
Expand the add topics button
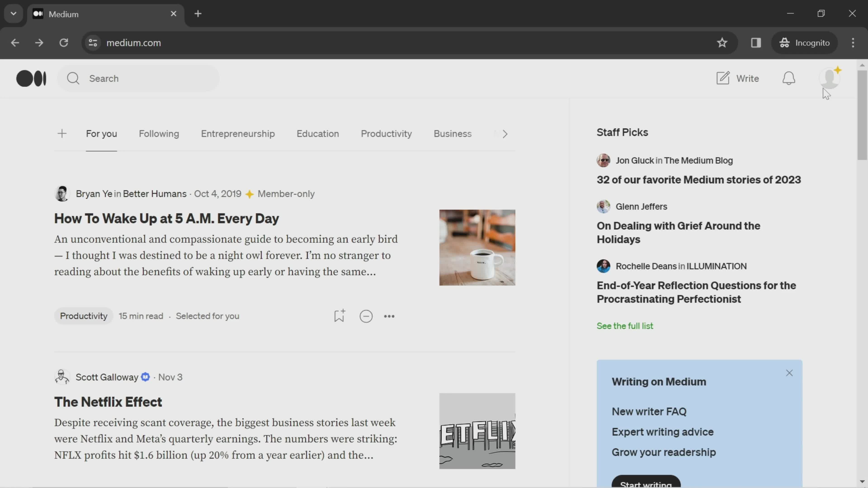pos(62,134)
